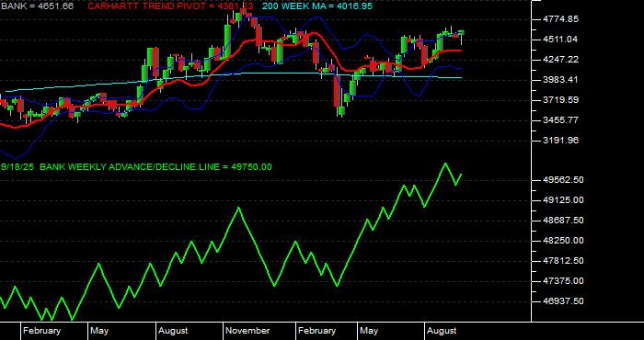Image resolution: width=644 pixels, height=340 pixels.
Task: Select the 49125.00 axis value
Action: point(563,200)
